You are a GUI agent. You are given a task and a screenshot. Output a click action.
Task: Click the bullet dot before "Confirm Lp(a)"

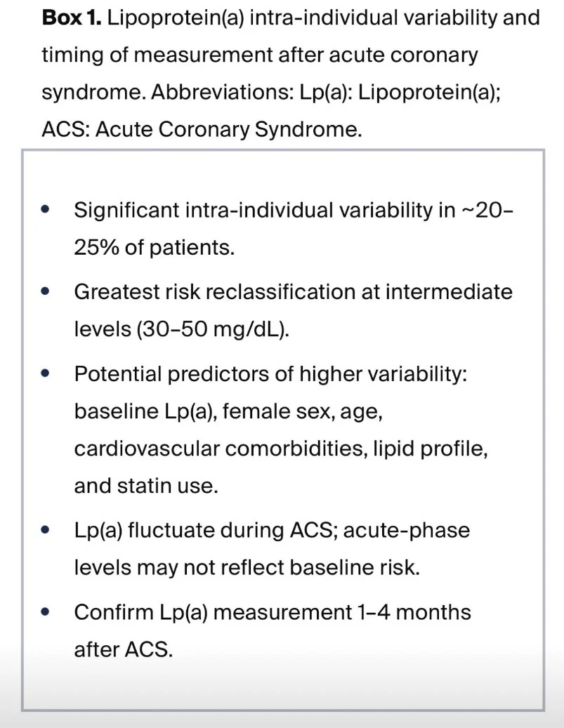[x=46, y=611]
